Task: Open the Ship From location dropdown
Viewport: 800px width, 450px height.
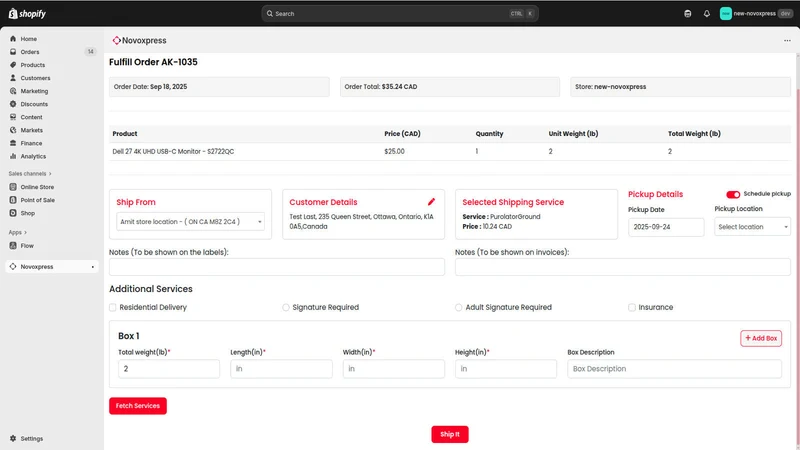Action: click(190, 221)
